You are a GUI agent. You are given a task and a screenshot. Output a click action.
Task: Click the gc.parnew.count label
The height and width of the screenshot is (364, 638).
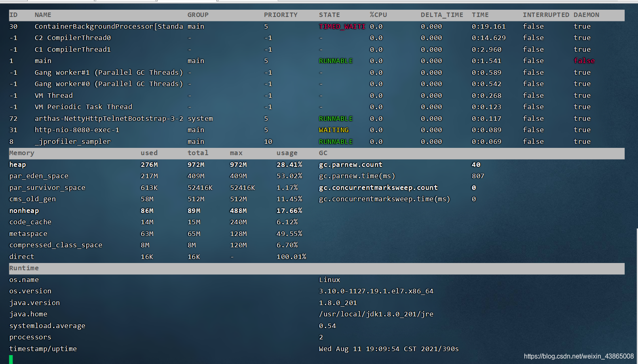pyautogui.click(x=351, y=164)
